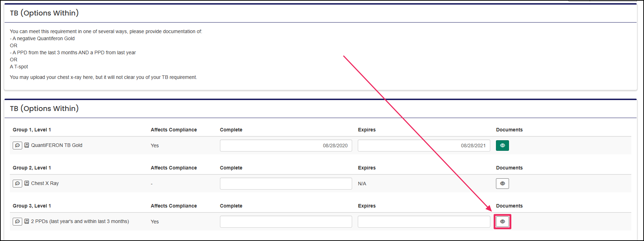Select the QuantiFERON TB Gold label

tap(57, 145)
